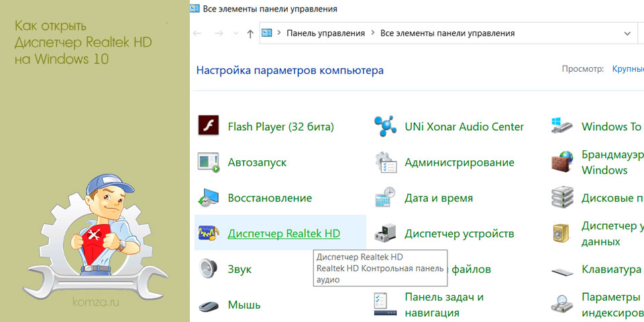The image size is (644, 322).
Task: Click the Windows To Go icon
Action: tap(562, 125)
